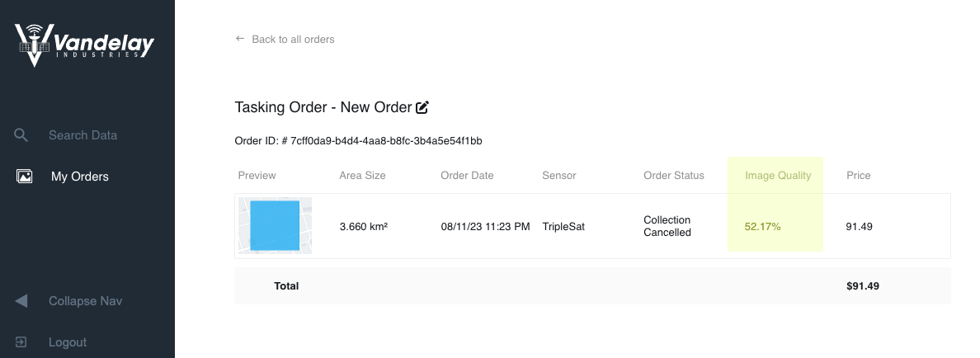Click the $91.49 total price
The width and height of the screenshot is (980, 358).
click(863, 286)
